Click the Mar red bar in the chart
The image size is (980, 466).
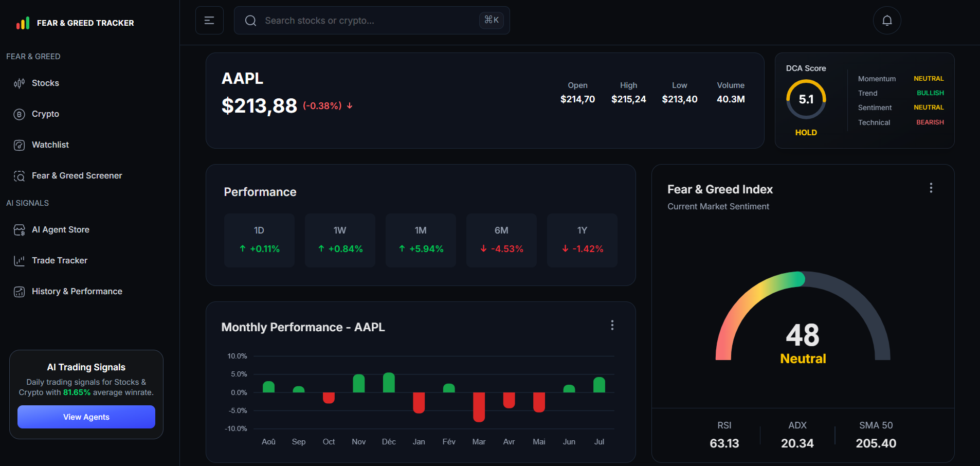point(479,407)
